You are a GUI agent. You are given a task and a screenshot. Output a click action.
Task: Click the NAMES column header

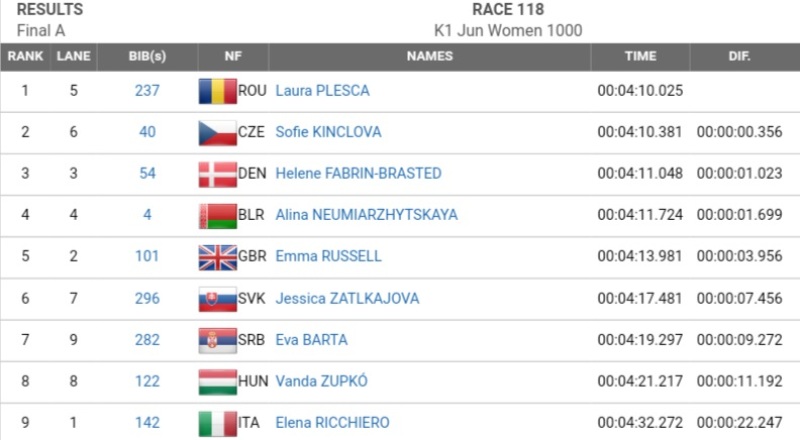pyautogui.click(x=430, y=57)
